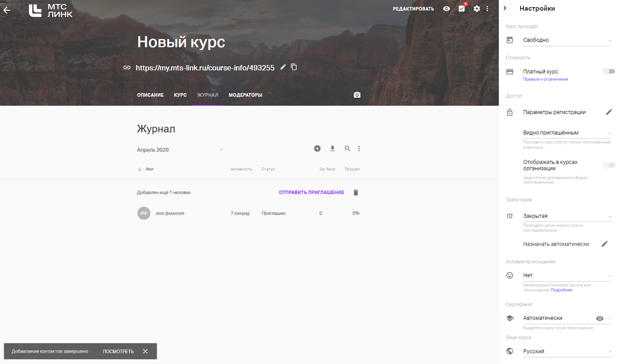The width and height of the screenshot is (619, 364).
Task: Click the course URL link text
Action: coord(205,68)
